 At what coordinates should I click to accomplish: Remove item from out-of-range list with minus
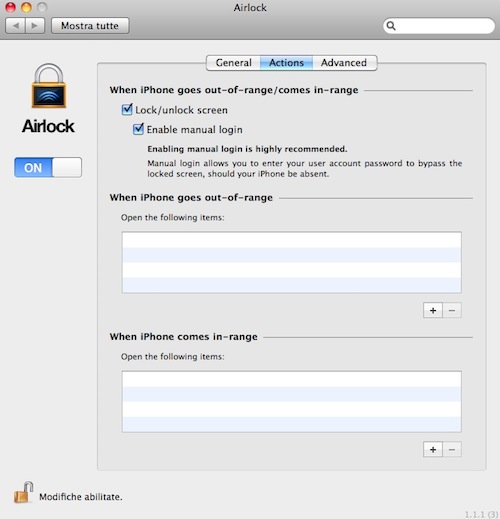(452, 310)
